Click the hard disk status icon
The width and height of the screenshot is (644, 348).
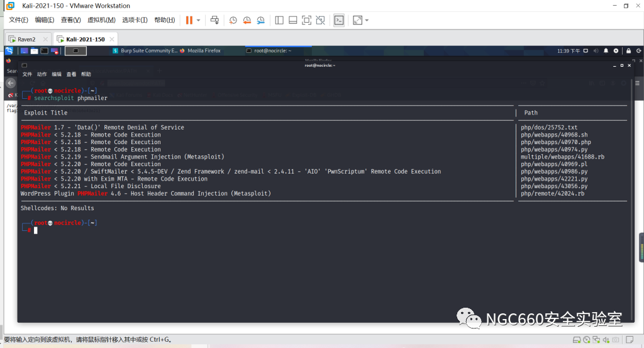click(577, 340)
